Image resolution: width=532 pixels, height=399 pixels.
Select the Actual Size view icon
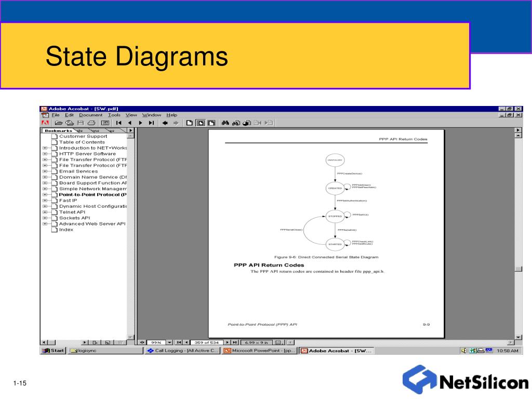190,123
